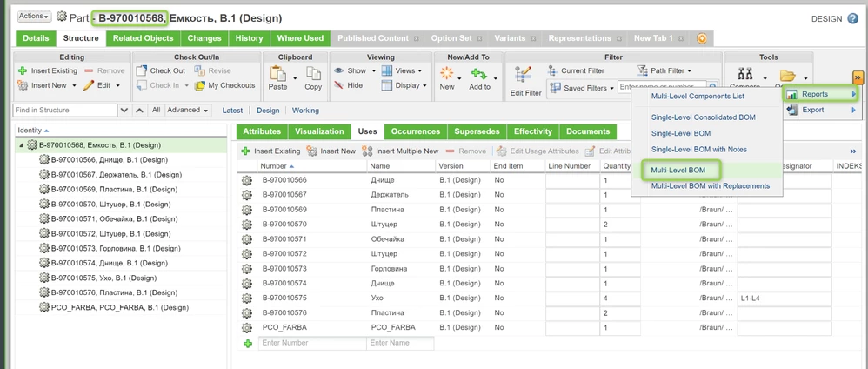Screen dimensions: 868x369
Task: Click the Paste clipboard icon
Action: coord(278,74)
